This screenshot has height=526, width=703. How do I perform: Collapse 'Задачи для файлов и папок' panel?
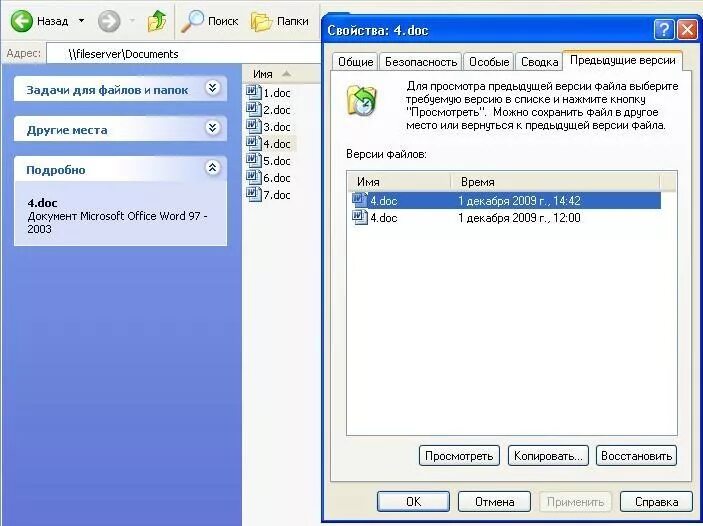[213, 88]
